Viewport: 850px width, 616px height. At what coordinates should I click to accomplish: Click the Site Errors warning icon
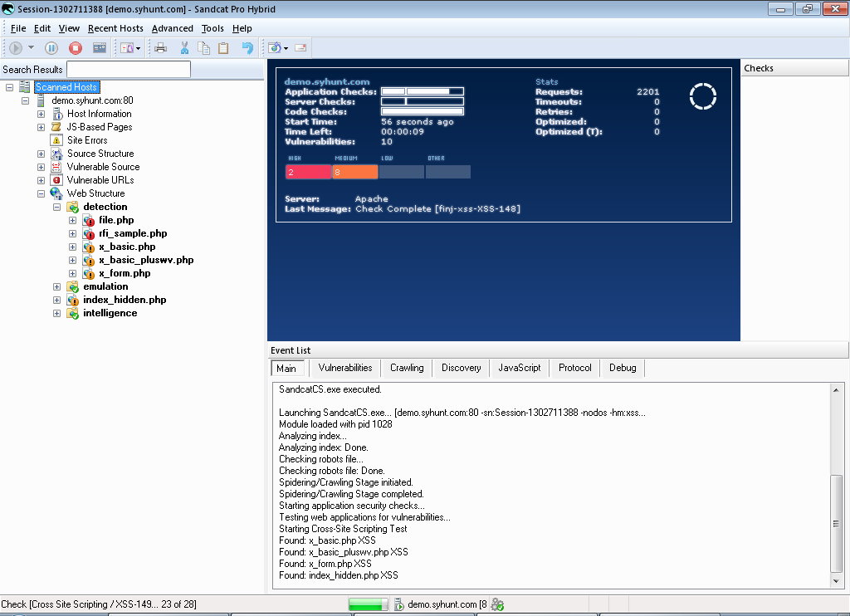click(56, 140)
